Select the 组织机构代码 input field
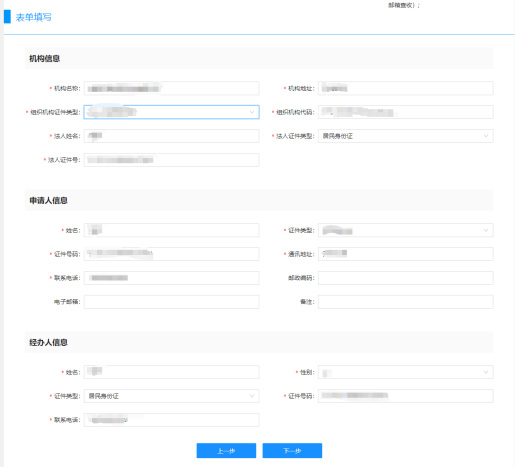This screenshot has width=515, height=468. [405, 112]
